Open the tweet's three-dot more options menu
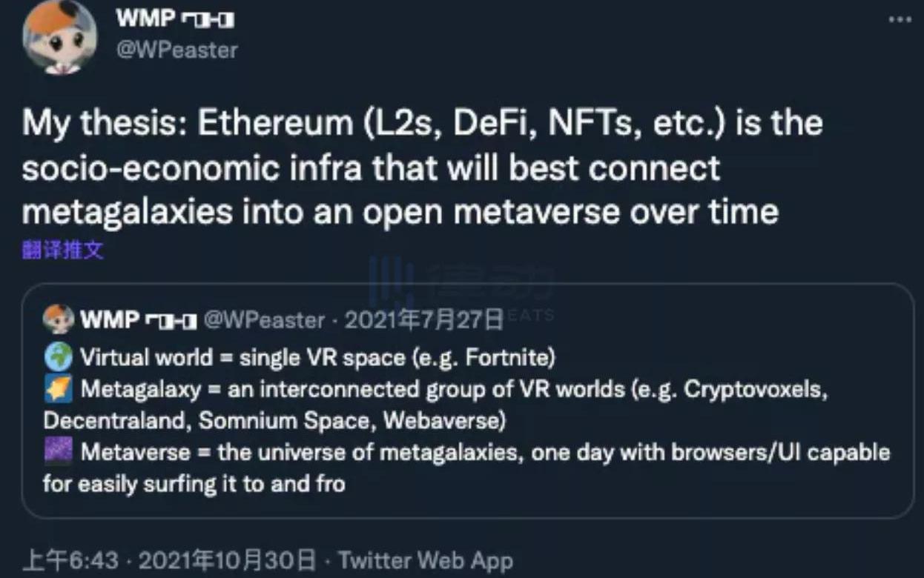Screen dimensions: 924x578 900,20
